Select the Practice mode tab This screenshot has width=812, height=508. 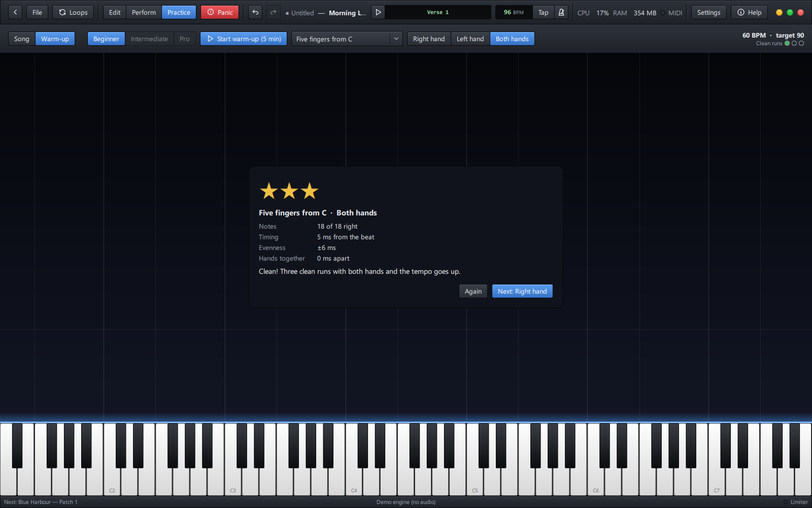(179, 12)
